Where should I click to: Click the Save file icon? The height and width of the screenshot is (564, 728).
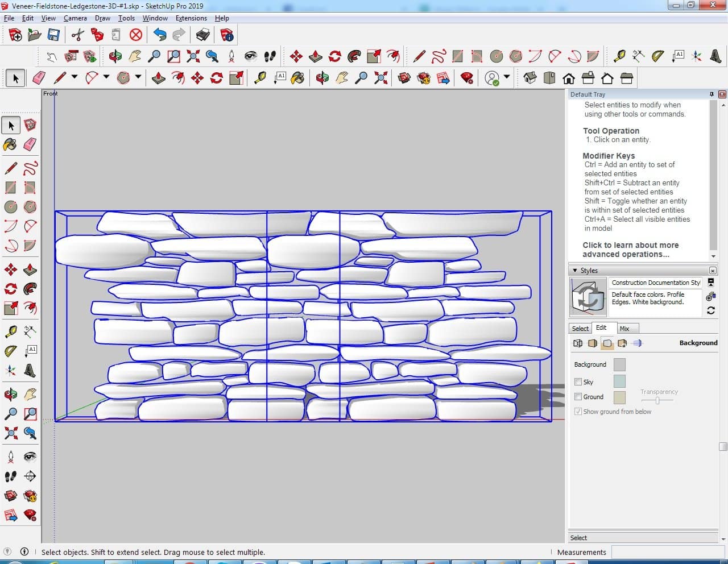pos(53,35)
